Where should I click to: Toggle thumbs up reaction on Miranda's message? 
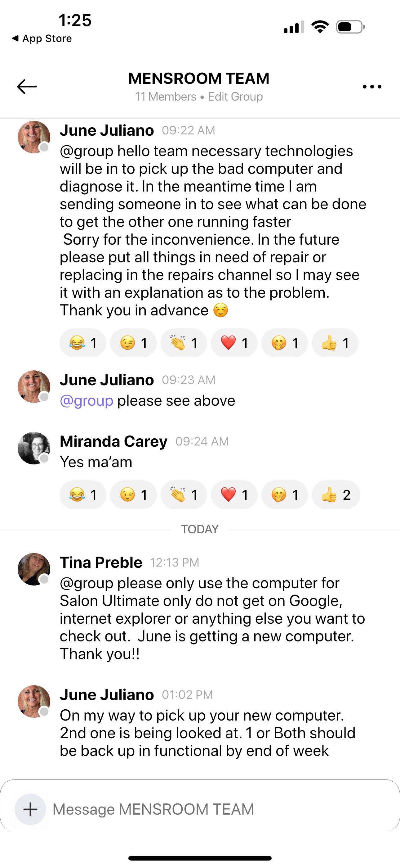[x=336, y=495]
